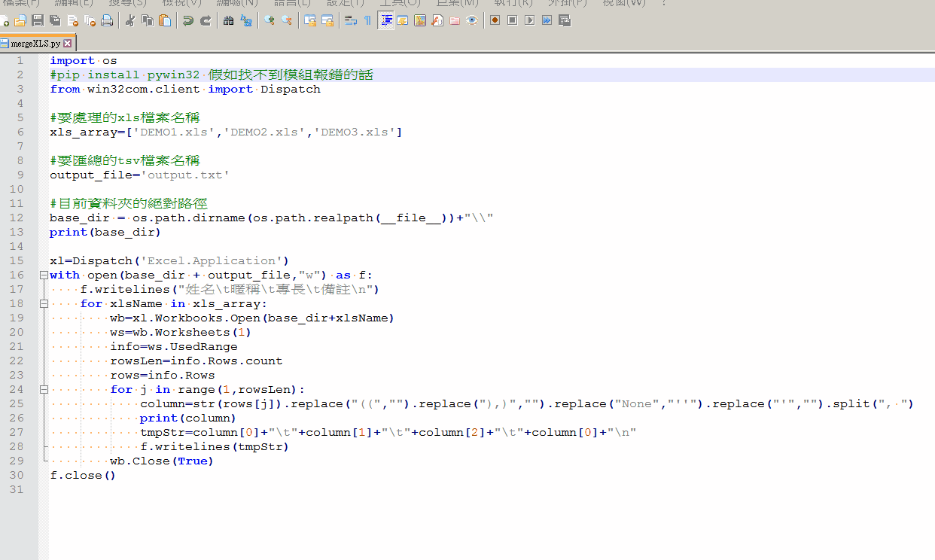Play back the recorded macro

pos(529,20)
